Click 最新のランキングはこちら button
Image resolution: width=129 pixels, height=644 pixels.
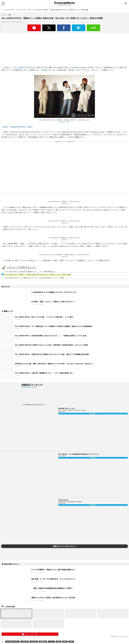(64, 546)
